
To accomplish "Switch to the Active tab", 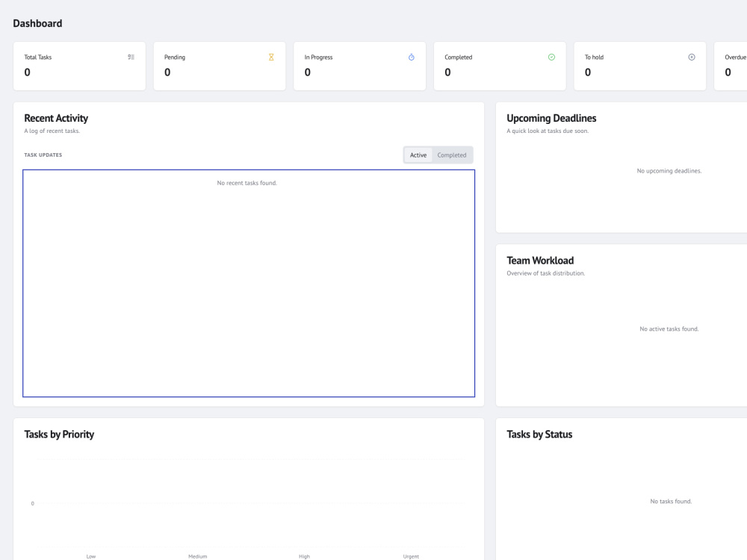I will coord(418,155).
